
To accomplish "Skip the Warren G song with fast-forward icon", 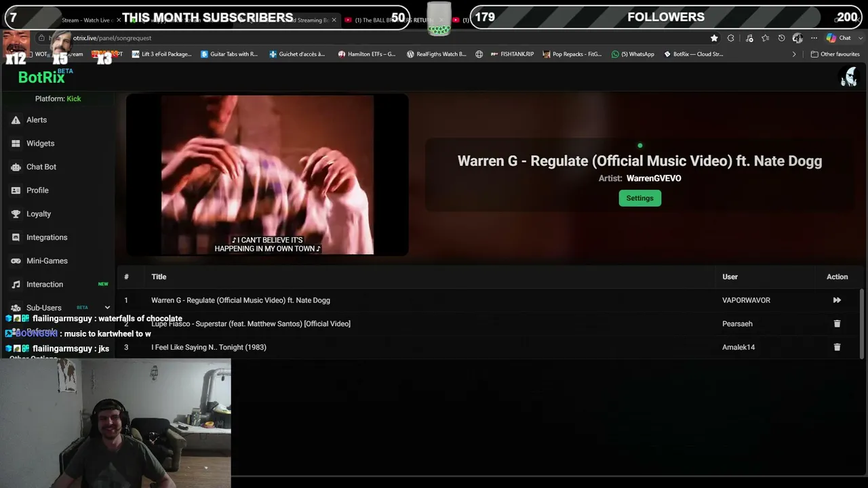I will [837, 300].
